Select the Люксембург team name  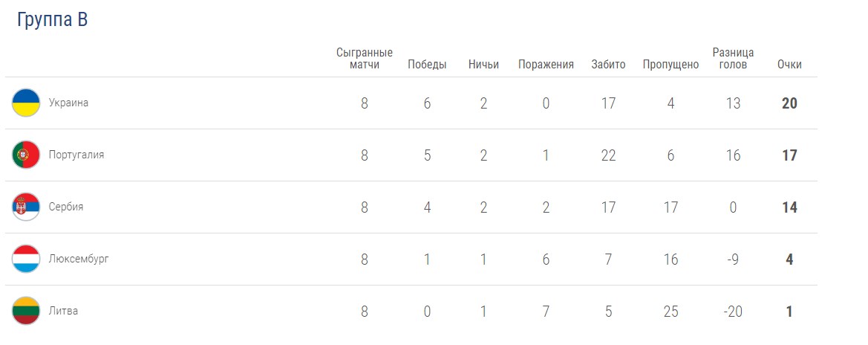click(79, 259)
